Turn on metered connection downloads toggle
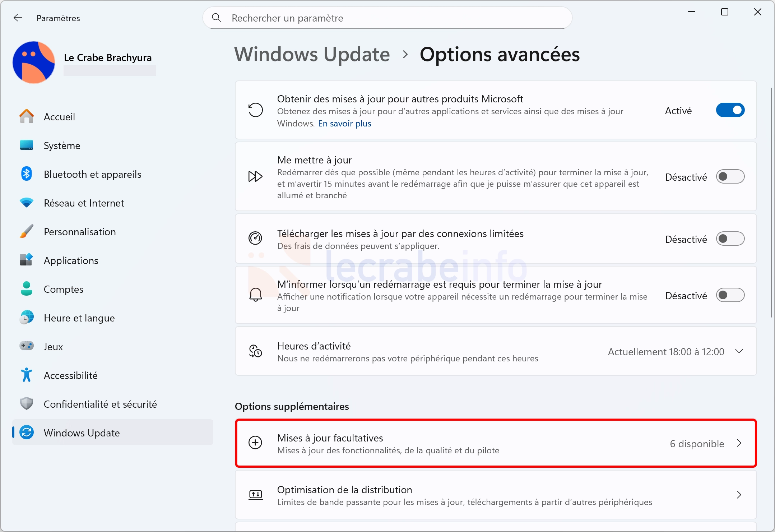775x532 pixels. pos(730,239)
